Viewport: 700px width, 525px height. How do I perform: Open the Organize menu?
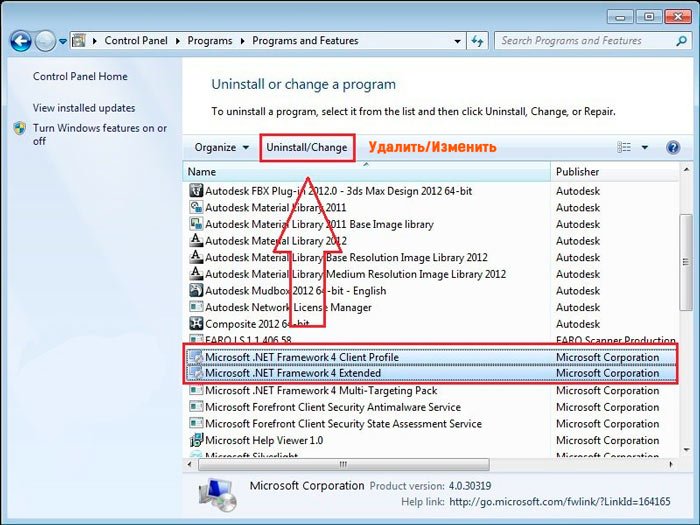pyautogui.click(x=221, y=147)
